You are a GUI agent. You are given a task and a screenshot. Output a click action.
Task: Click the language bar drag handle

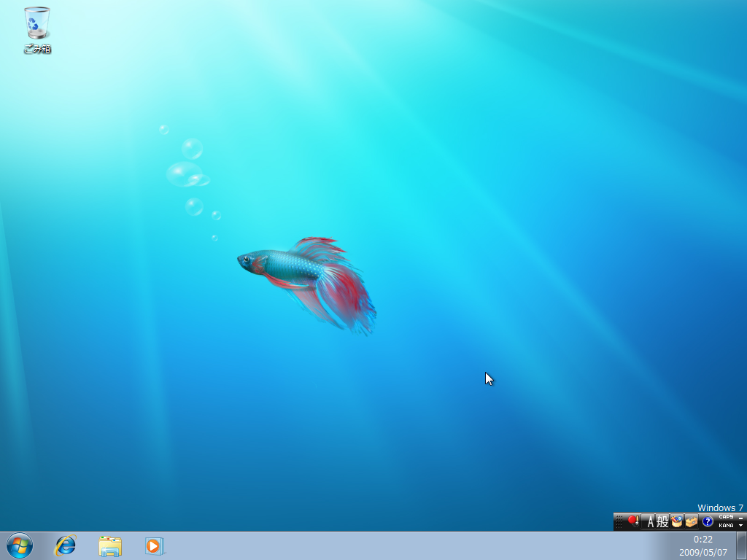(619, 522)
